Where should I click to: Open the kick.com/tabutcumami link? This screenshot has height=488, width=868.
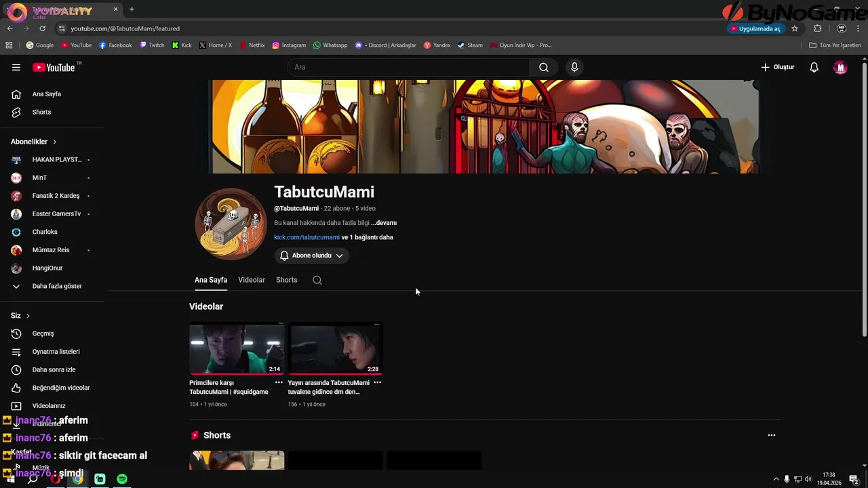coord(307,237)
